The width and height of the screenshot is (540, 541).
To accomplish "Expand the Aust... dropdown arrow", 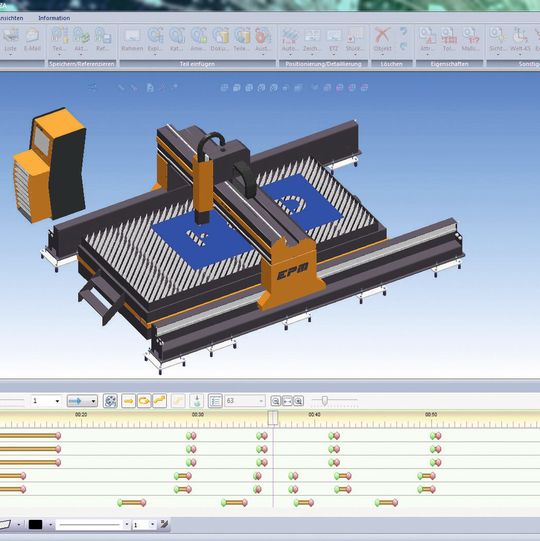I will coord(263,55).
